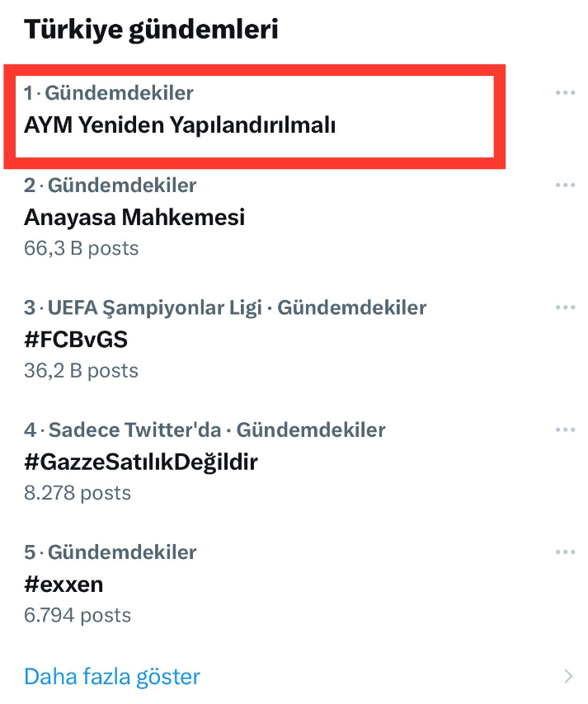Screen dimensions: 588x704
Task: Click the "1 · Gündemdekiler" rank label
Action: pyautogui.click(x=109, y=93)
